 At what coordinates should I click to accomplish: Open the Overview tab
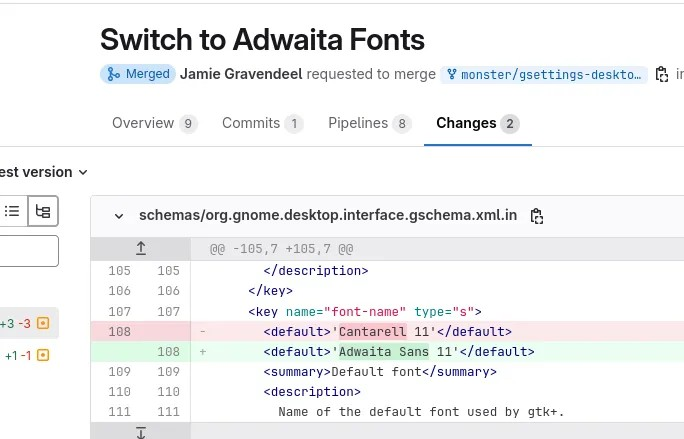click(155, 123)
